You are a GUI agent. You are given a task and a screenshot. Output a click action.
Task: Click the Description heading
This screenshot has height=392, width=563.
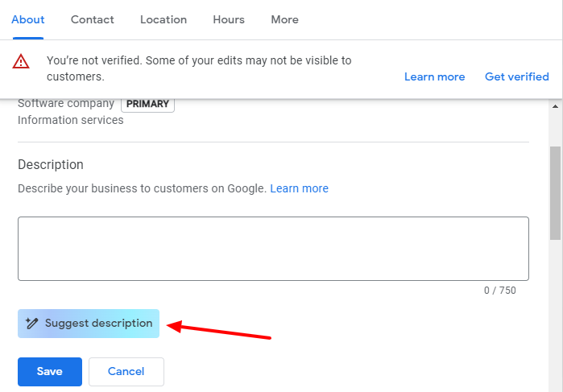click(x=51, y=165)
